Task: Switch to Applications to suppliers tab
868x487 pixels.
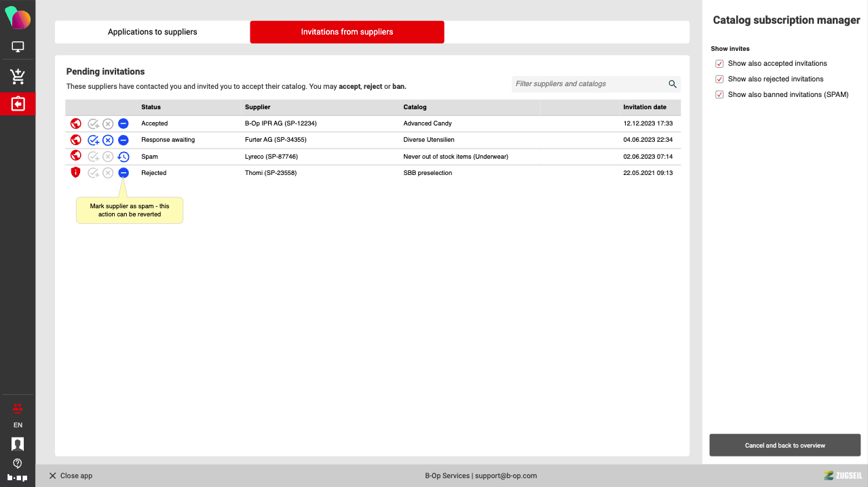Action: [152, 32]
